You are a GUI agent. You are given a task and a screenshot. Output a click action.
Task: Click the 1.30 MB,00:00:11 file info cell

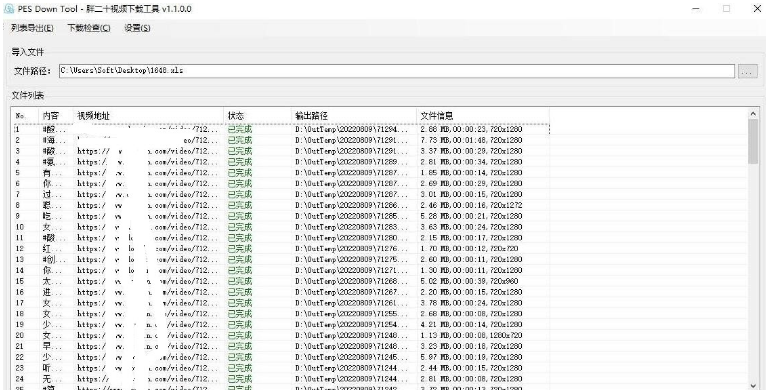[471, 270]
